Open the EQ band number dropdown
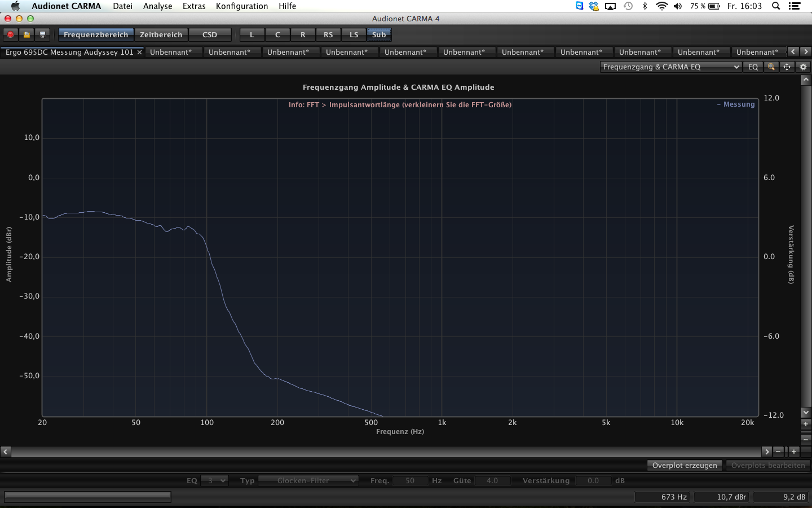The image size is (812, 508). pyautogui.click(x=214, y=481)
